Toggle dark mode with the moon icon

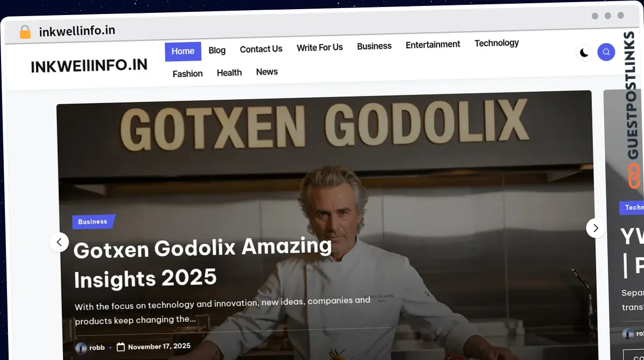point(584,53)
